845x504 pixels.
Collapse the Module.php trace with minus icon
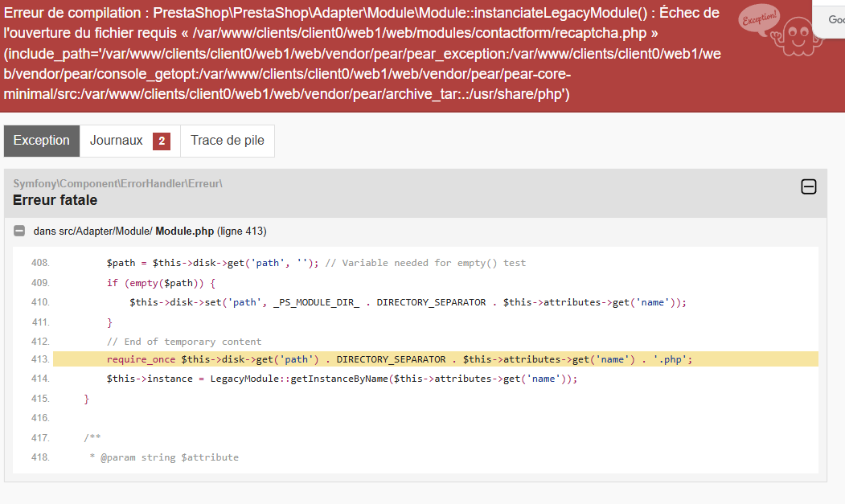coord(19,231)
